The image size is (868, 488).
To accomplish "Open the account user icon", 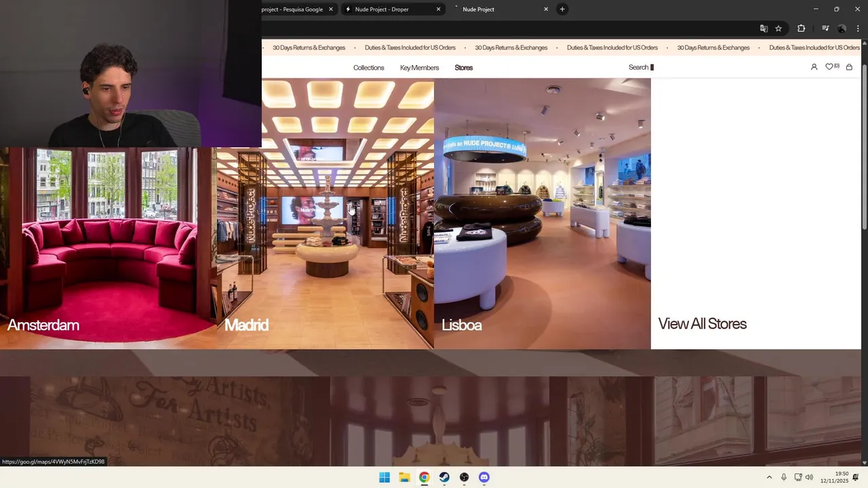I will 814,67.
